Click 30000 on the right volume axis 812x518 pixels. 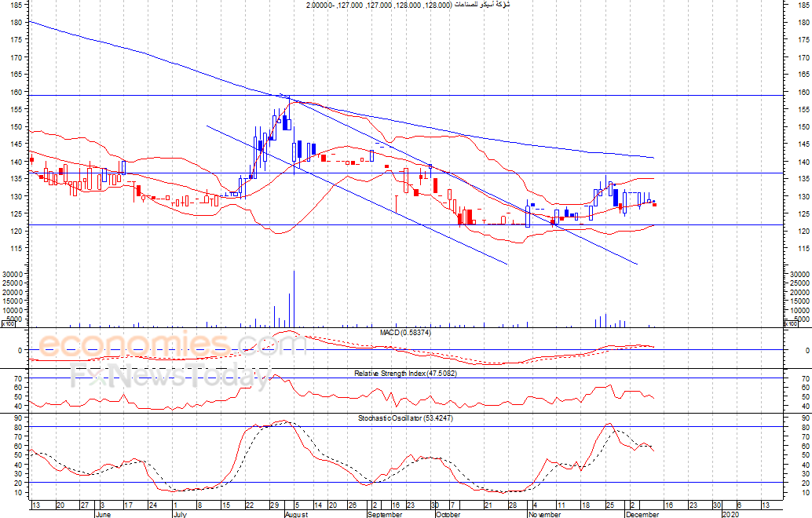[x=798, y=274]
